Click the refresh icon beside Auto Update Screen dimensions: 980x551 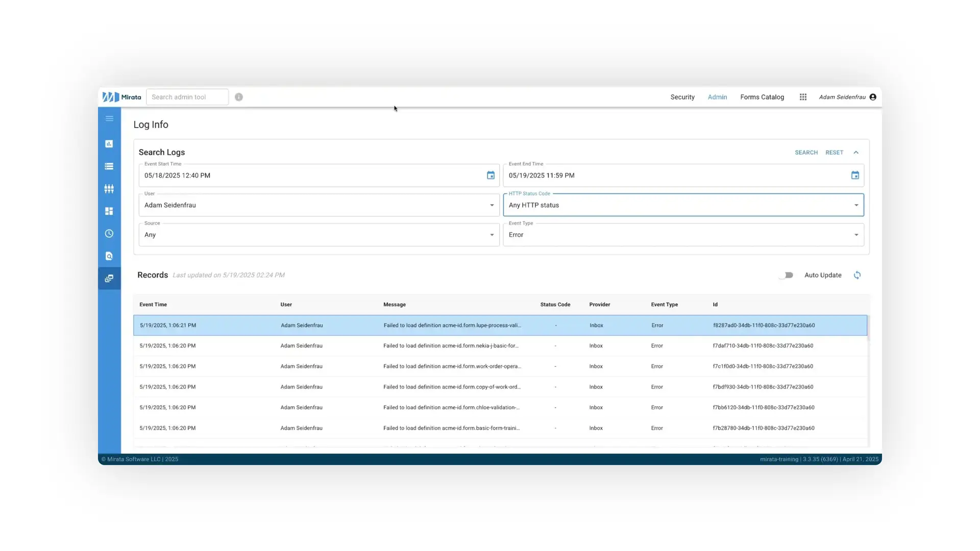(857, 275)
